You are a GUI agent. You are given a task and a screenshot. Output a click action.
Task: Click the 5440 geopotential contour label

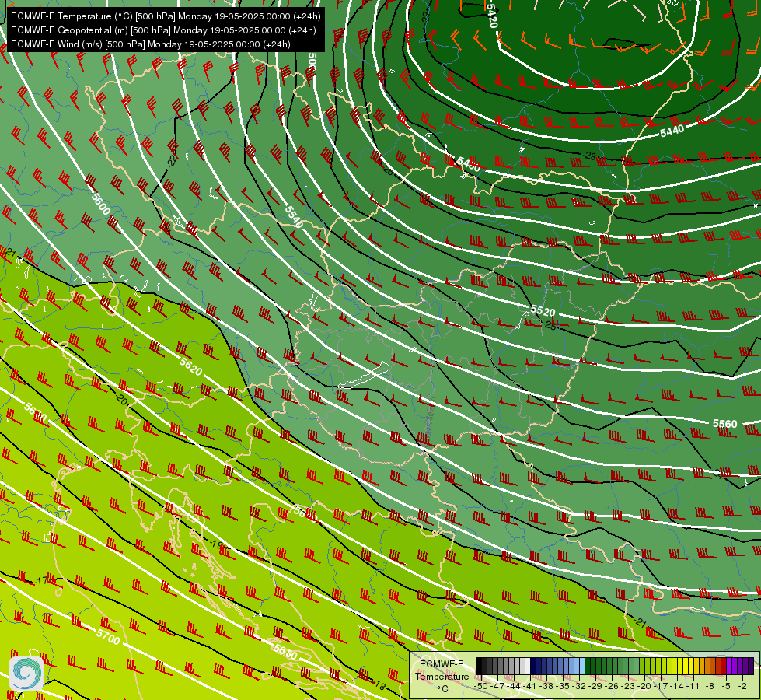coord(672,130)
